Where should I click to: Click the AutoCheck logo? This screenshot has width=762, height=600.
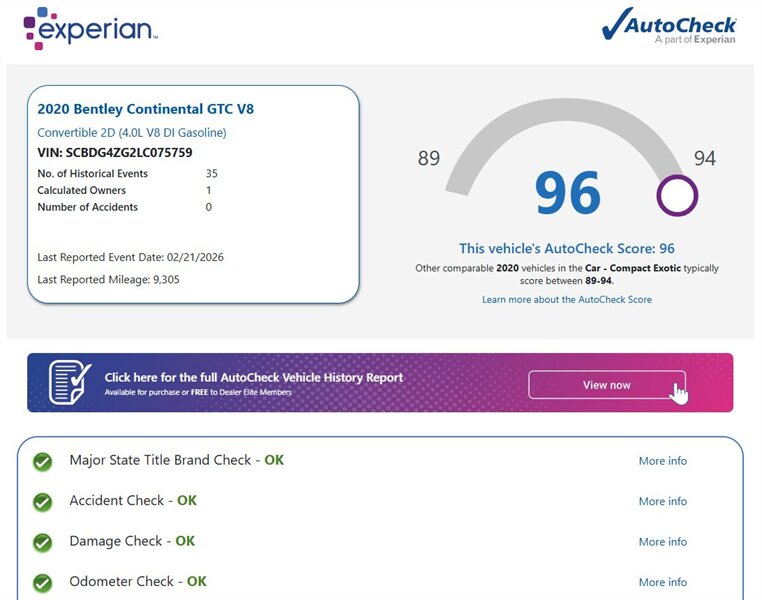point(668,27)
